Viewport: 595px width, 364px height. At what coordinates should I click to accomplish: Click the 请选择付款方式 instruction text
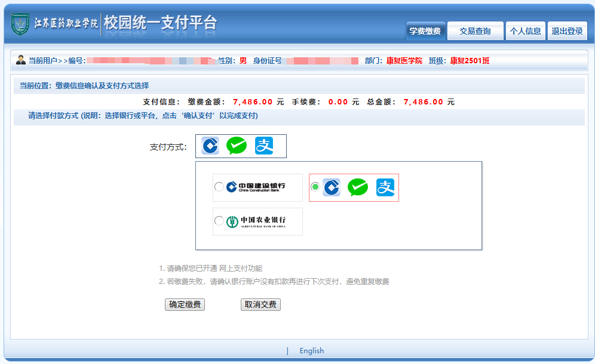(143, 116)
